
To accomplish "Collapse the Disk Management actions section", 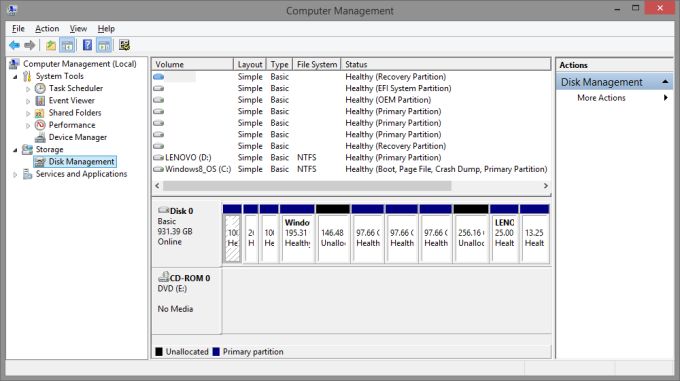I will (665, 82).
